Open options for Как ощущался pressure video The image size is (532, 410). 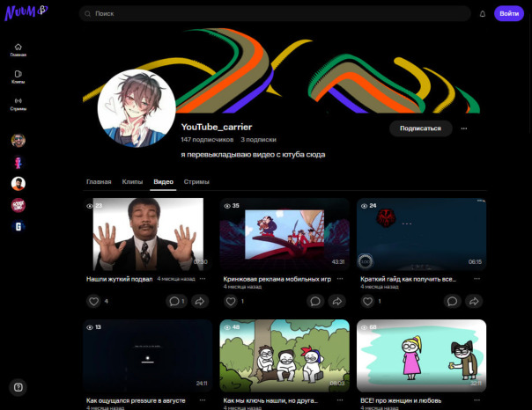point(203,400)
